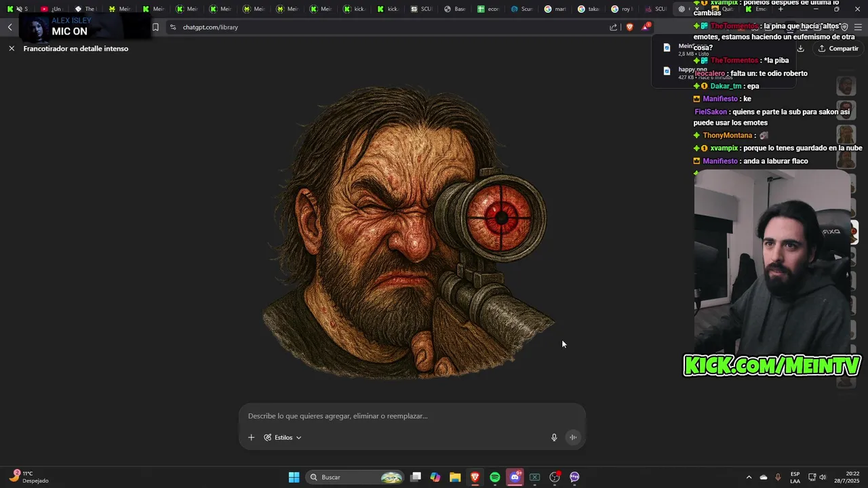Open OneDrive cloud tray icon
This screenshot has width=868, height=488.
point(764,477)
